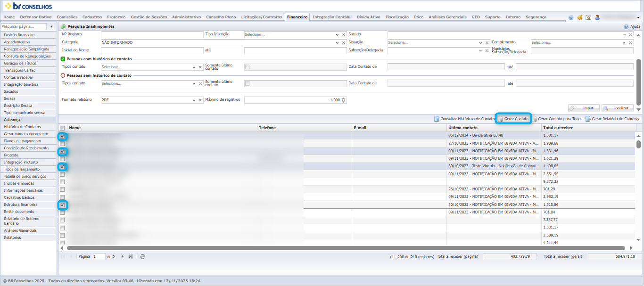Clear the Complemento selection with X
This screenshot has width=644, height=286.
(630, 42)
